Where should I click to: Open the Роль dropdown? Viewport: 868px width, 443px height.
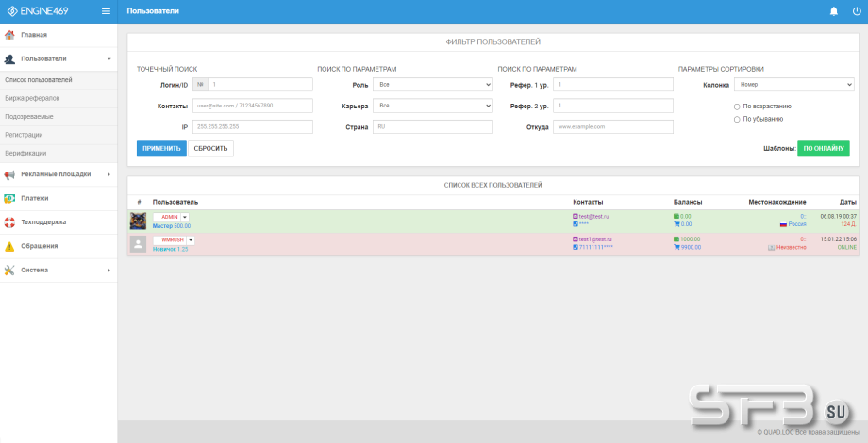pos(432,85)
